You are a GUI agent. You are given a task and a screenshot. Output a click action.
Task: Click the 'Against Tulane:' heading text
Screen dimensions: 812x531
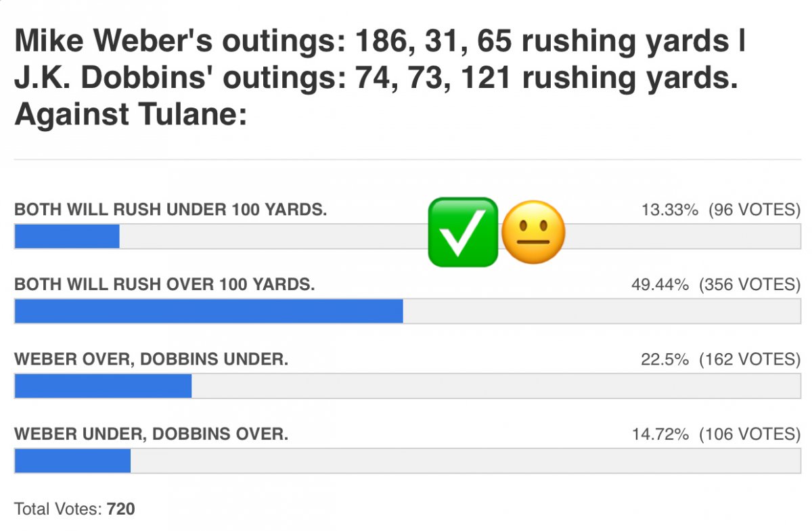(130, 114)
